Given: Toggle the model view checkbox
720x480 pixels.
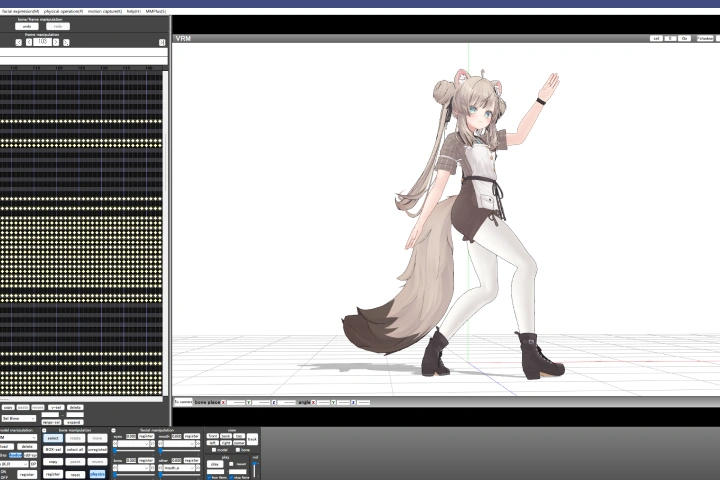Looking at the screenshot, I should (x=214, y=450).
